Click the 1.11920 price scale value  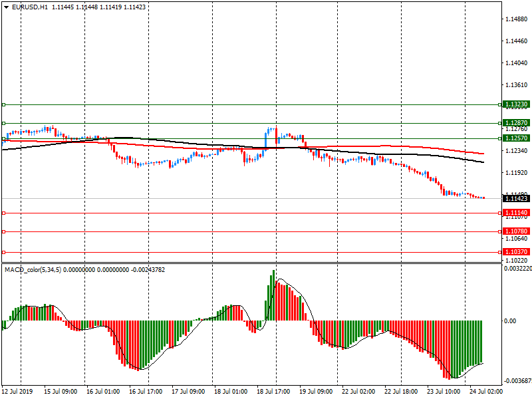(517, 173)
